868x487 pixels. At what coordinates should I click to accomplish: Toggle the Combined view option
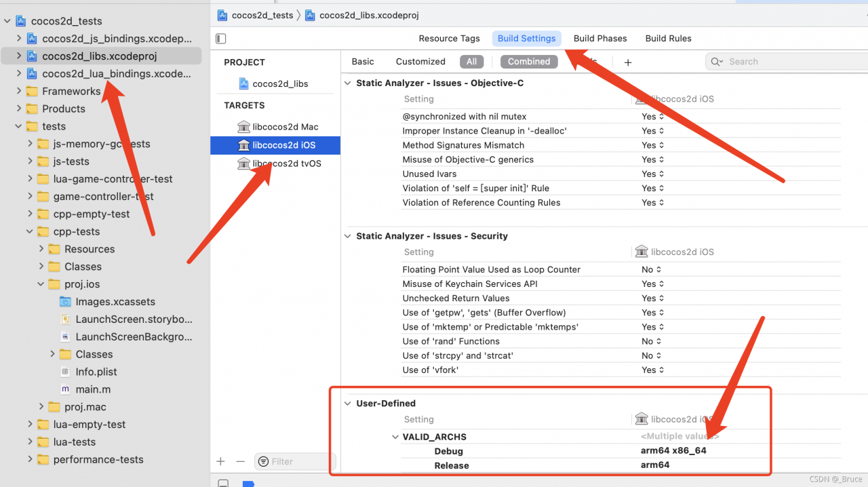click(x=529, y=62)
